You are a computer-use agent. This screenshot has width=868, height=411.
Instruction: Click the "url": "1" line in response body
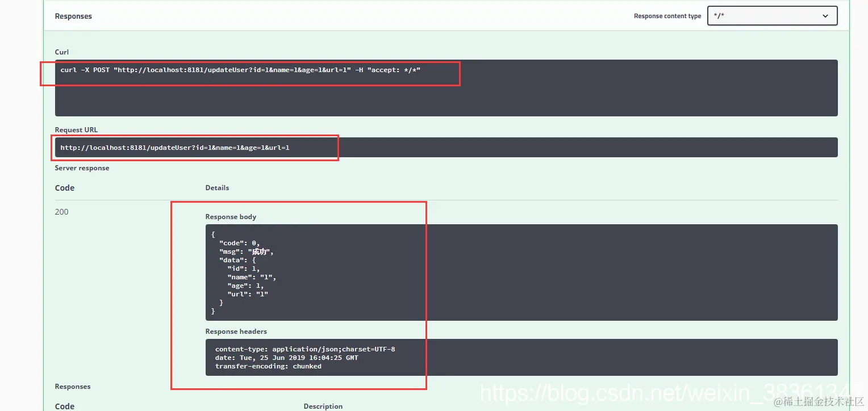point(248,294)
